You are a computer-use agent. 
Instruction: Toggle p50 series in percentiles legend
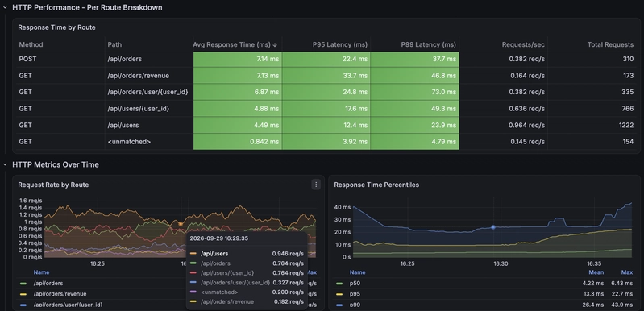pos(355,283)
